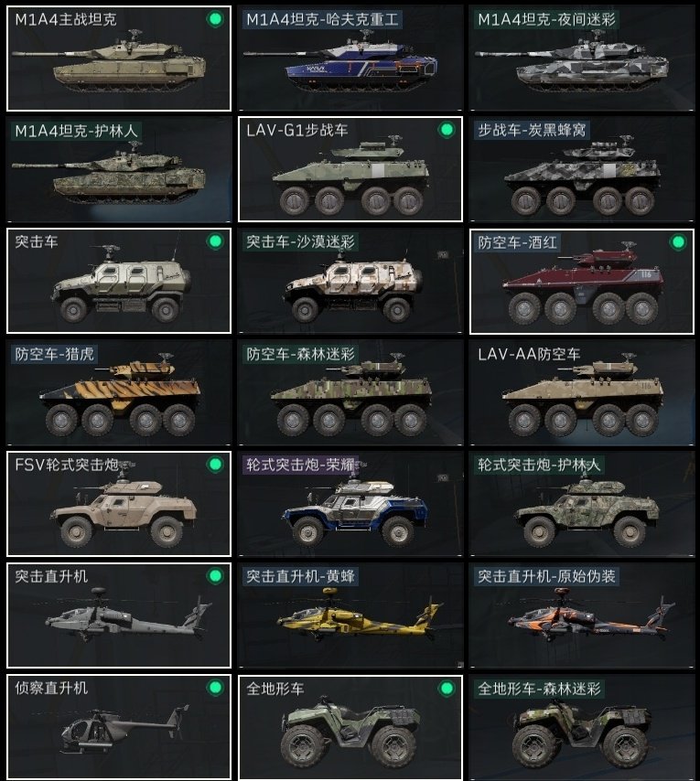The height and width of the screenshot is (781, 700).
Task: Choose the 突击直升机-原始伪装 orange skin
Action: pos(582,615)
